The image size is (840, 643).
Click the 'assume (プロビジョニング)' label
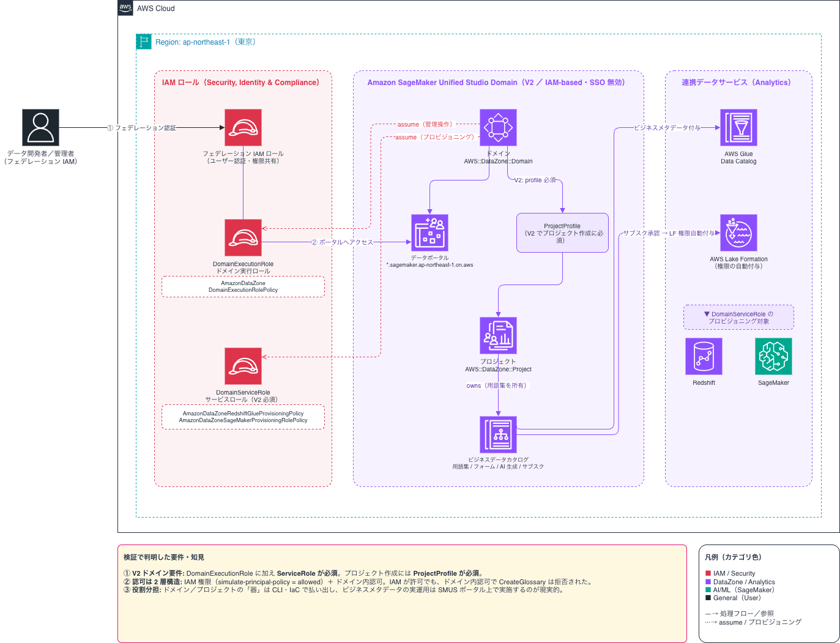(434, 137)
